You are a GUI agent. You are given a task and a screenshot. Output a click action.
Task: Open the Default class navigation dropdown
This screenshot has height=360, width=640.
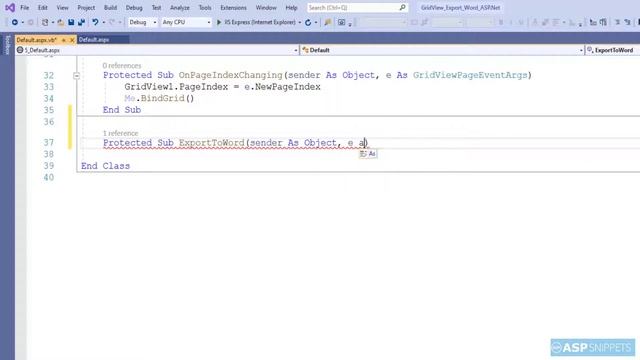coord(442,50)
